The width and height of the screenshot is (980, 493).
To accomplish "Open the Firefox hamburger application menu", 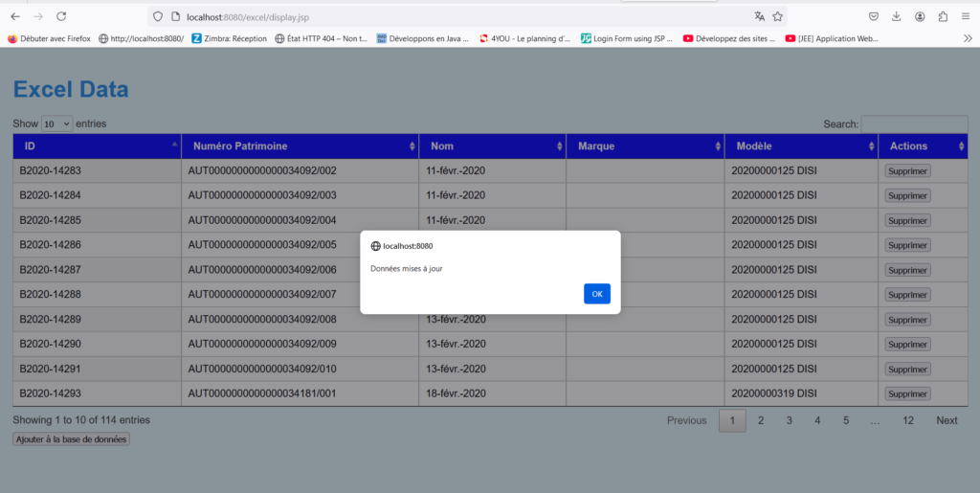I will [965, 16].
